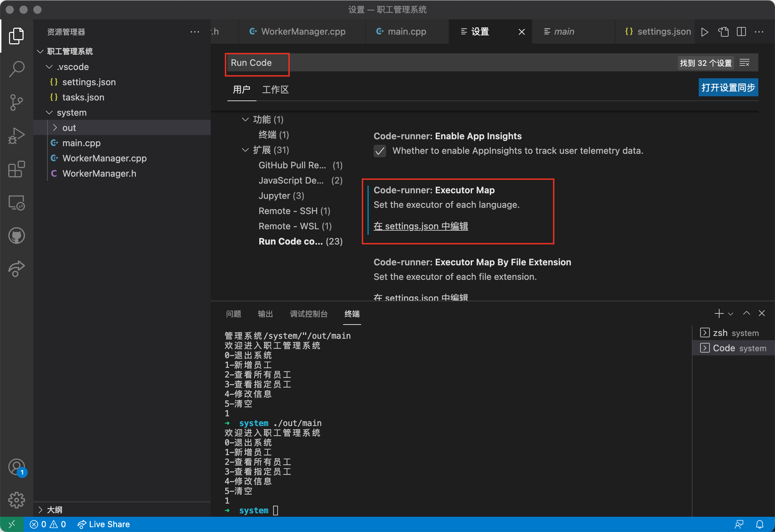Viewport: 775px width, 532px height.
Task: Open the Remote Explorer view
Action: (16, 203)
